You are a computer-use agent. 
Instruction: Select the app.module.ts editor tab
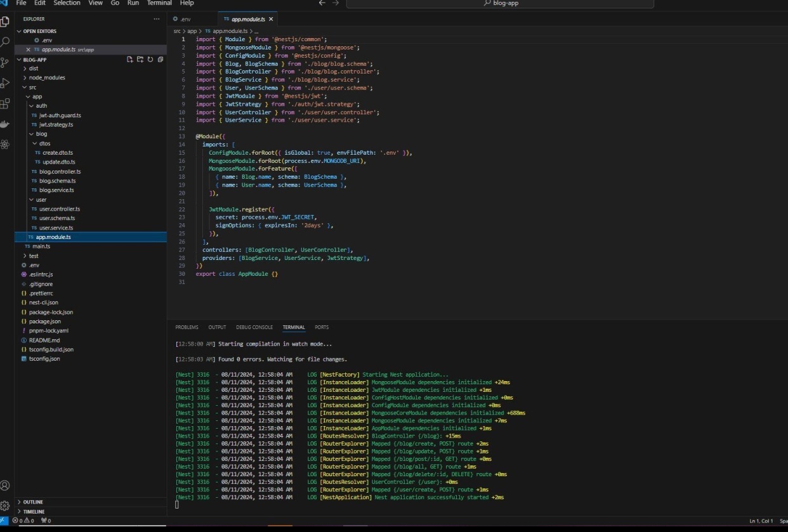[247, 19]
